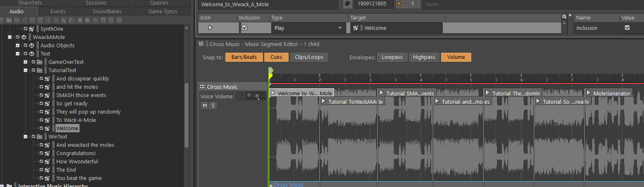Adjust the Voice Volume slider
Screen dimensions: 644x187
[255, 96]
